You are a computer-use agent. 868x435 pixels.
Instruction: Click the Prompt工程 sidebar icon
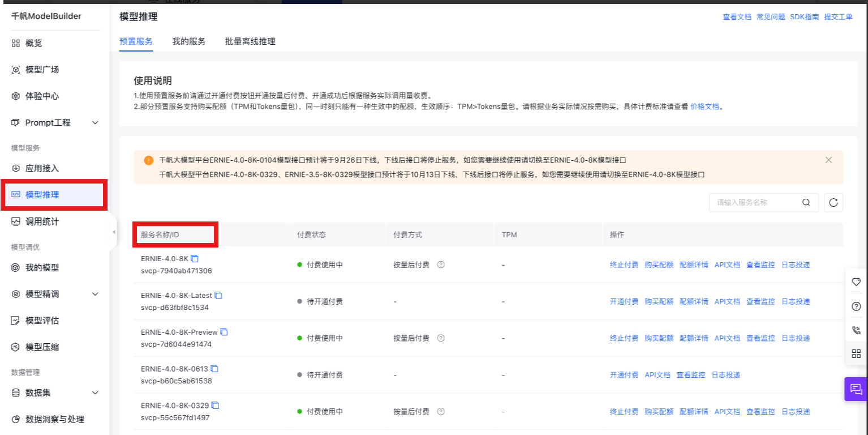tap(16, 122)
